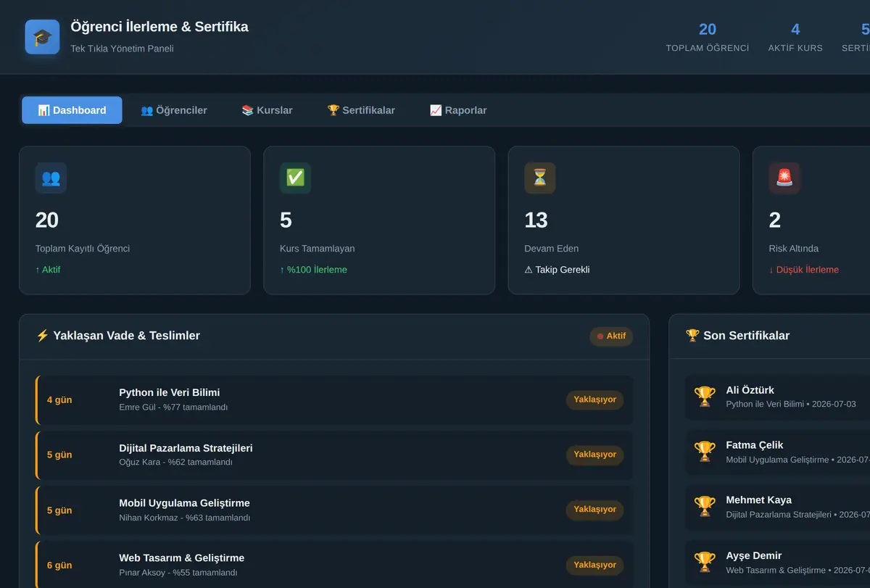Image resolution: width=870 pixels, height=588 pixels.
Task: Go to the Kurslar tab
Action: pyautogui.click(x=267, y=110)
